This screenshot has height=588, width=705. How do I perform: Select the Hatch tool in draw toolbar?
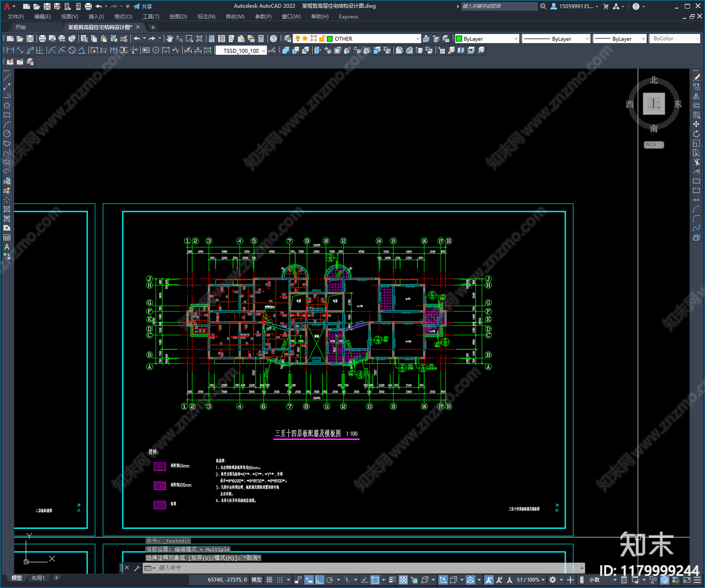click(x=7, y=209)
